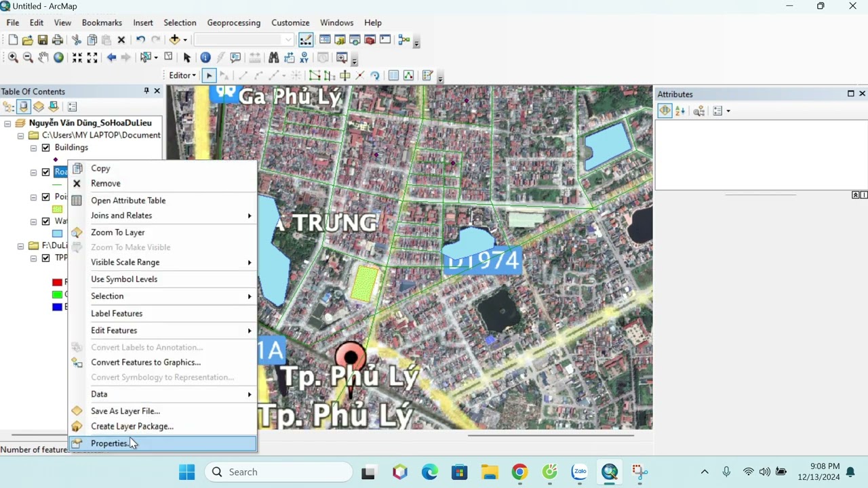Click the Cut scissors icon
This screenshot has width=868, height=488.
point(76,40)
